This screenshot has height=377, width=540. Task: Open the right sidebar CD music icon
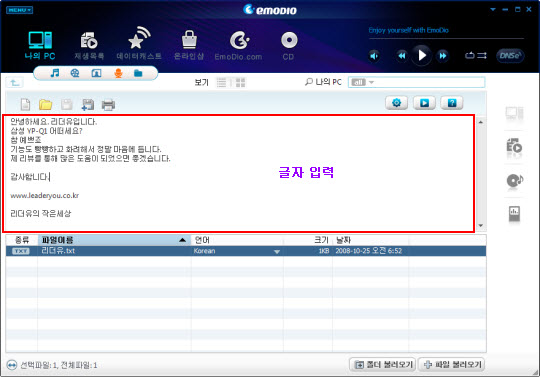(x=515, y=181)
